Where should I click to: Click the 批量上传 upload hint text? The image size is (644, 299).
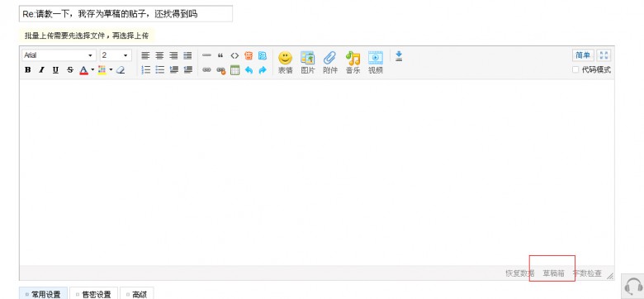(x=87, y=36)
